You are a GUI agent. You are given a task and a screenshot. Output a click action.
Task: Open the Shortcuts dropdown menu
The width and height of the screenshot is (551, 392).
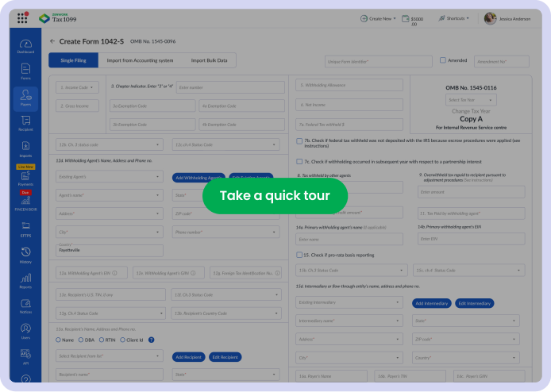(x=456, y=17)
